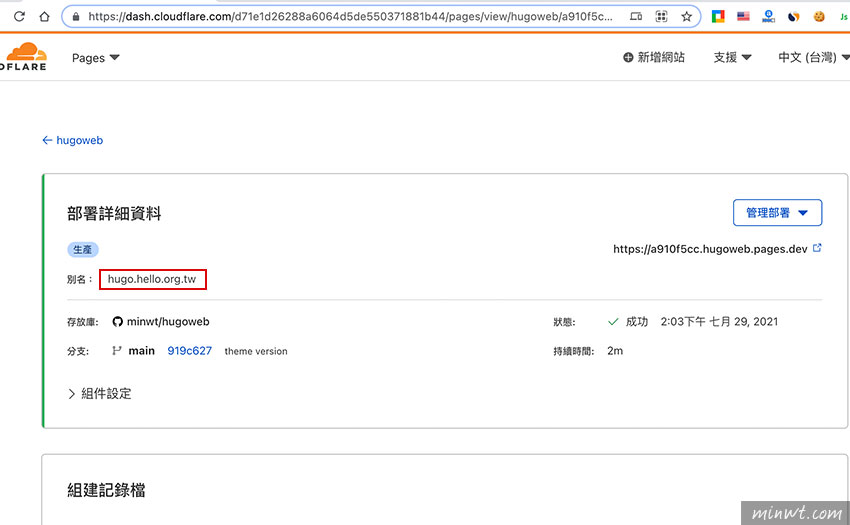The height and width of the screenshot is (525, 850).
Task: Click the deployment time 2:03下午 七月 29, 2021
Action: click(719, 322)
